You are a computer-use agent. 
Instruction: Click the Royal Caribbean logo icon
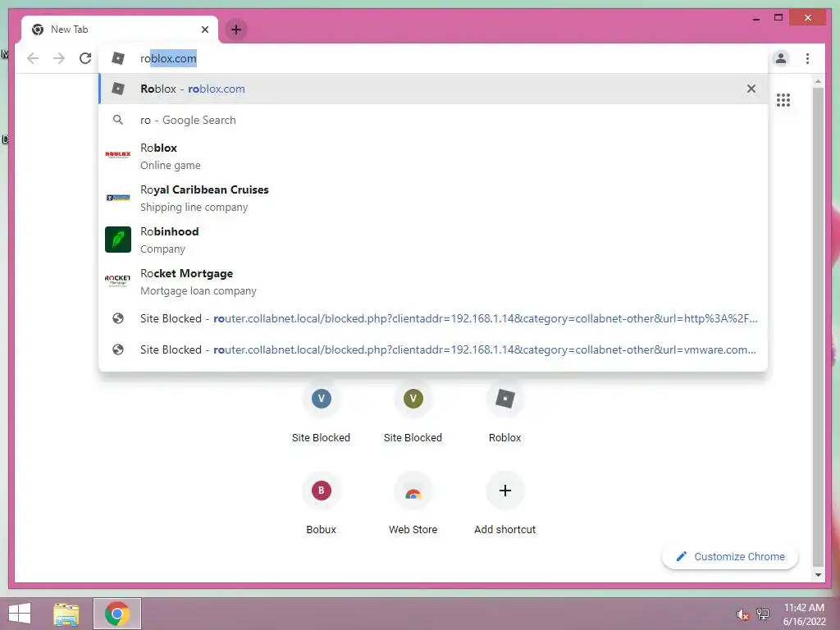[x=118, y=198]
